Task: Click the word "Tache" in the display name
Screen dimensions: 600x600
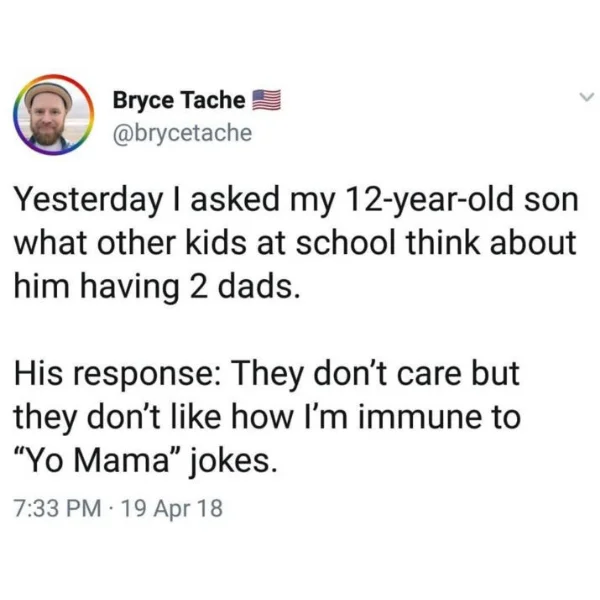Action: click(x=213, y=100)
